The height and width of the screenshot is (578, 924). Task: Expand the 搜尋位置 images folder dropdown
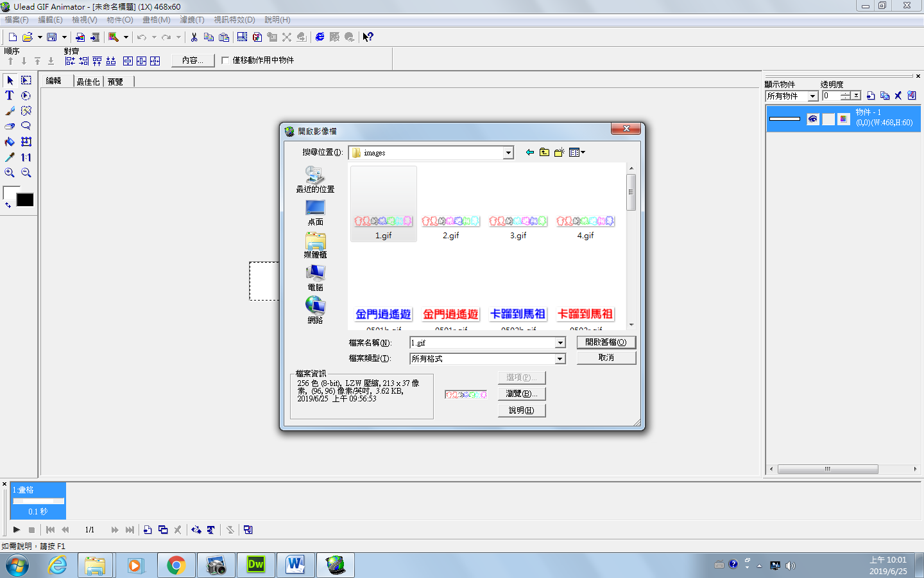coord(508,153)
